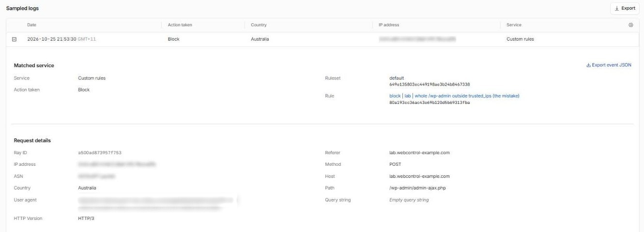The width and height of the screenshot is (644, 232).
Task: Click the blurred ASN value
Action: [x=97, y=176]
